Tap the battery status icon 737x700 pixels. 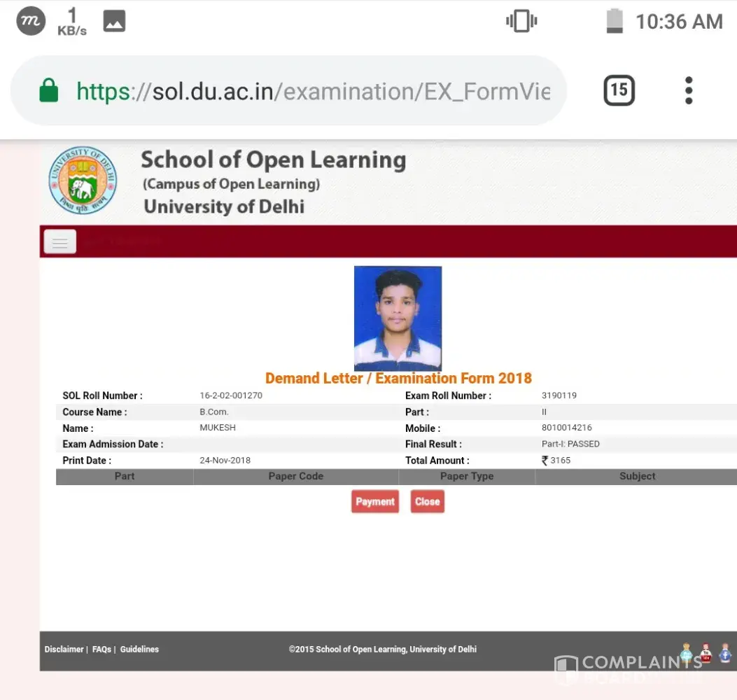coord(615,21)
